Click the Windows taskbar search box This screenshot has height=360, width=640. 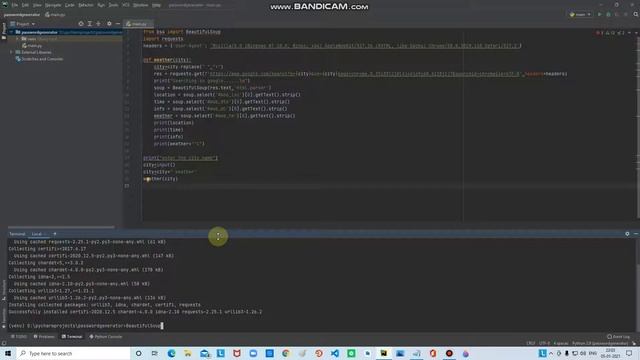(x=73, y=353)
